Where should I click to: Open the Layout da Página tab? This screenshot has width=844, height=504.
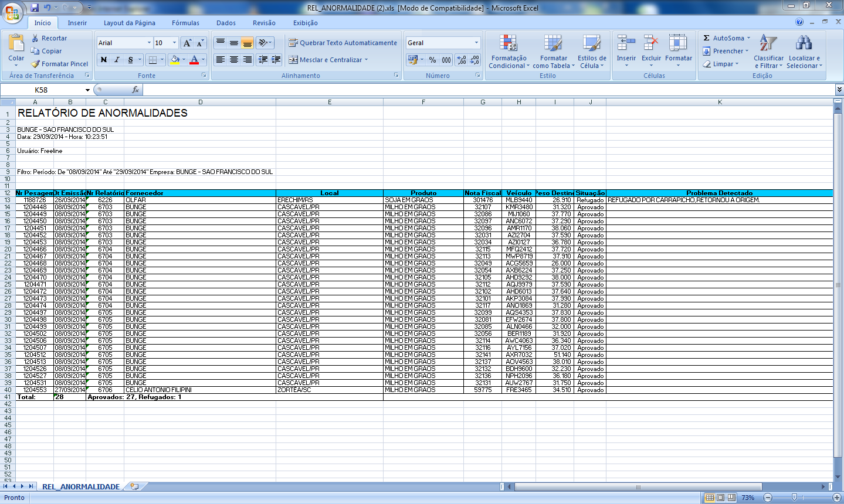tap(130, 23)
